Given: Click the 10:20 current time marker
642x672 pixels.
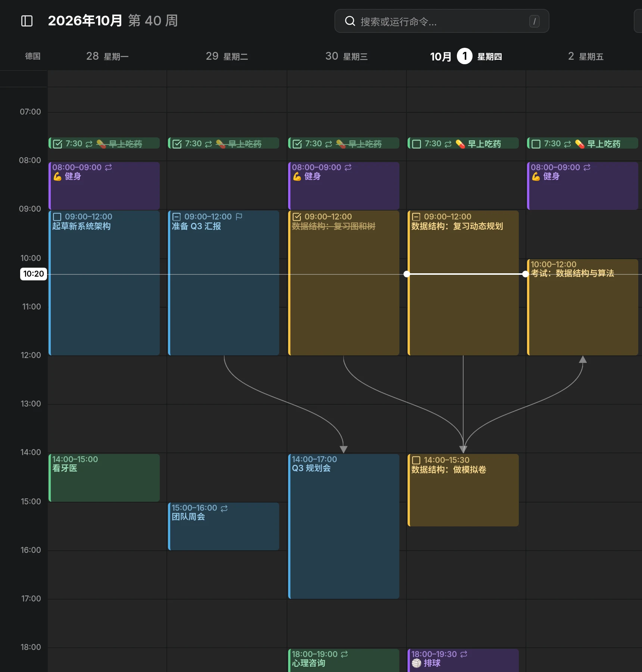Looking at the screenshot, I should pyautogui.click(x=34, y=274).
